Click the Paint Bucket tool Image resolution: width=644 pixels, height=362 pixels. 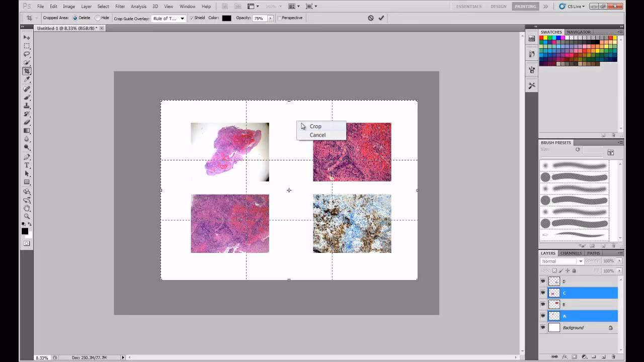[27, 131]
